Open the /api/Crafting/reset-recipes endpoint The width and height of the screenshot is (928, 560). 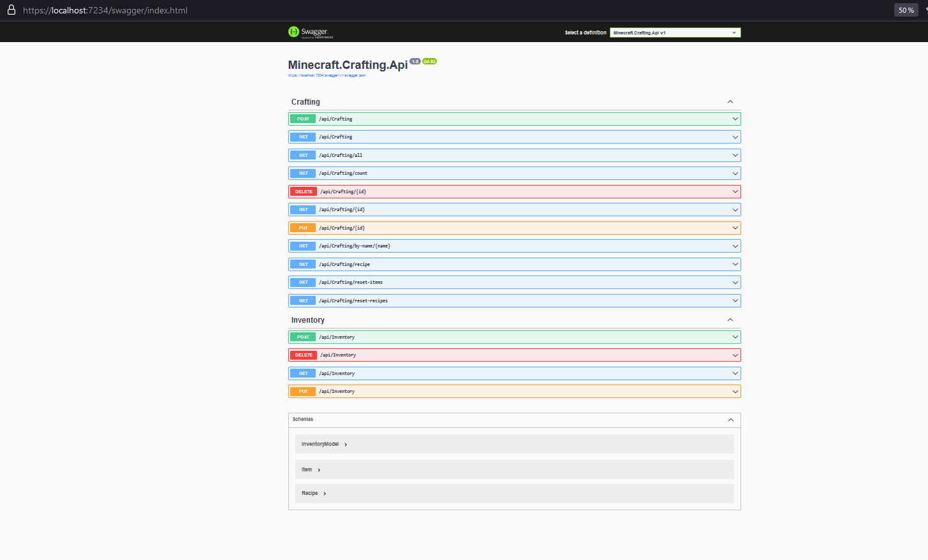(514, 300)
